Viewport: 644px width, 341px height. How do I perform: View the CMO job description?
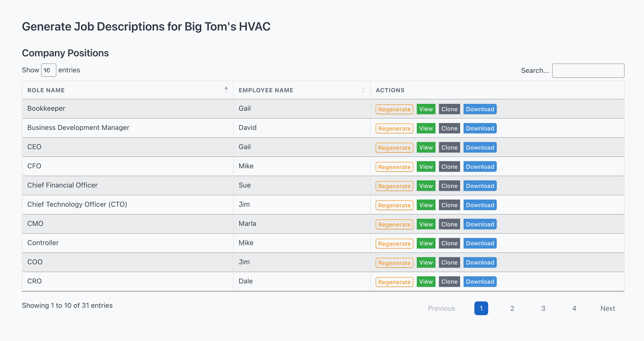[x=426, y=224]
